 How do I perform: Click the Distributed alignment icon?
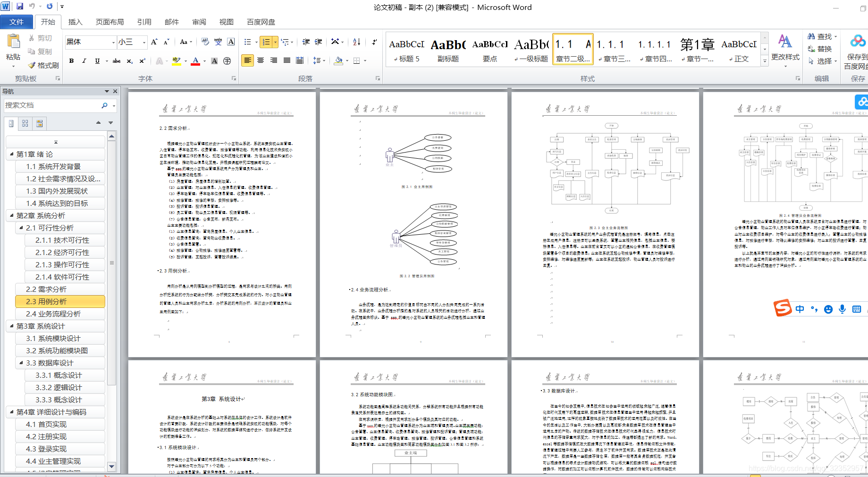[x=299, y=60]
